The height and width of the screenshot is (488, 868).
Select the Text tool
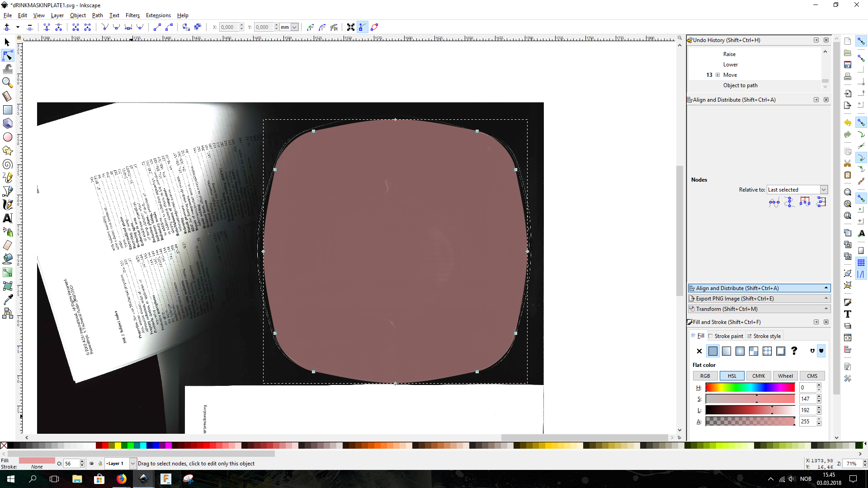[x=7, y=218]
